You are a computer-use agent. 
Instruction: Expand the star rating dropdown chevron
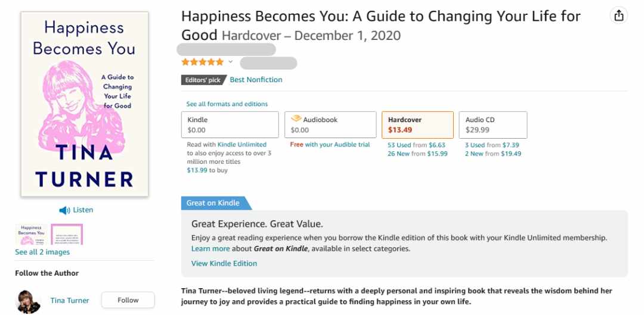click(230, 62)
